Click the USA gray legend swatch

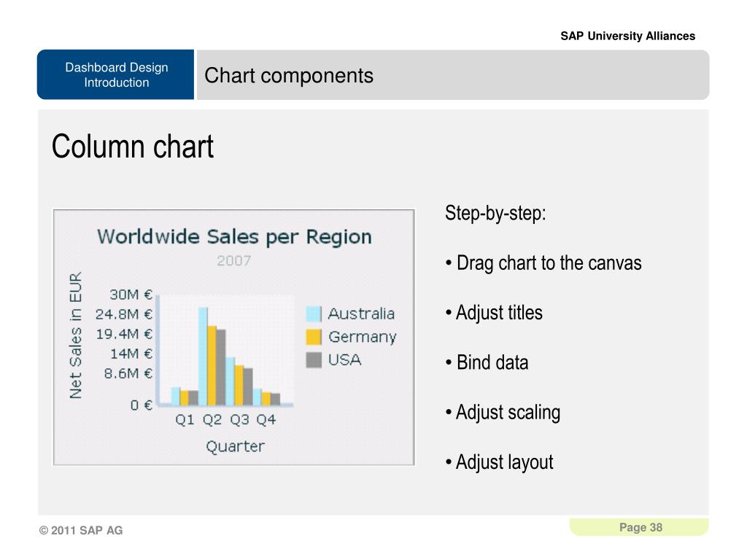tap(314, 360)
